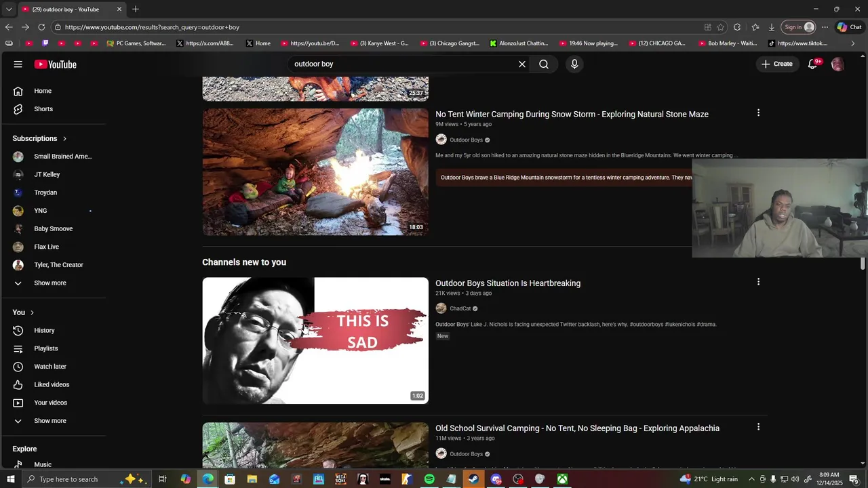Click Outdoor Boys channel avatar under No Tent video
868x488 pixels.
[x=441, y=140]
